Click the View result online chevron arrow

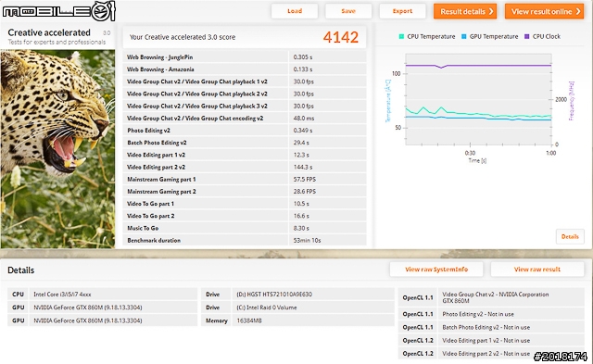click(578, 11)
